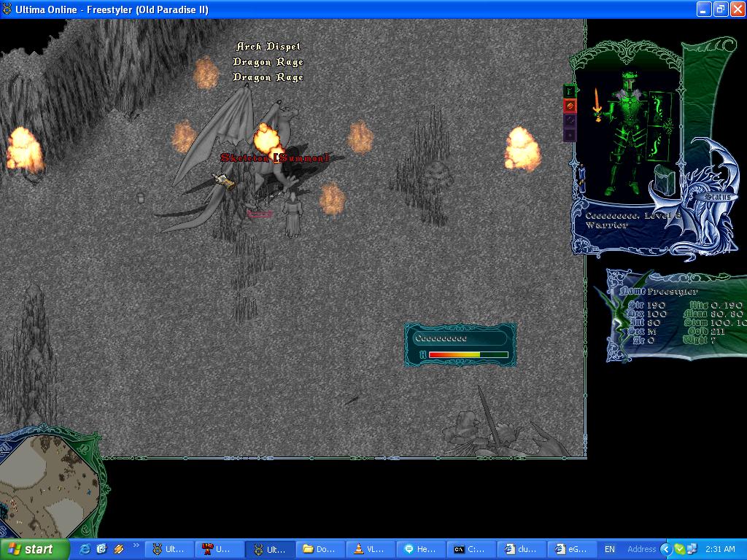Click the green shield tray icon
747x560 pixels.
tap(679, 549)
